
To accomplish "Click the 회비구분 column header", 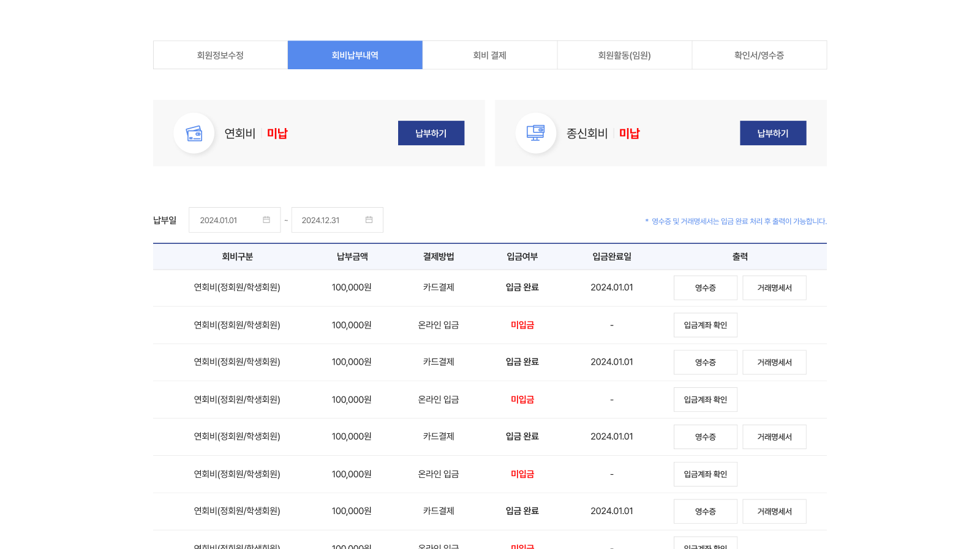I will (238, 257).
